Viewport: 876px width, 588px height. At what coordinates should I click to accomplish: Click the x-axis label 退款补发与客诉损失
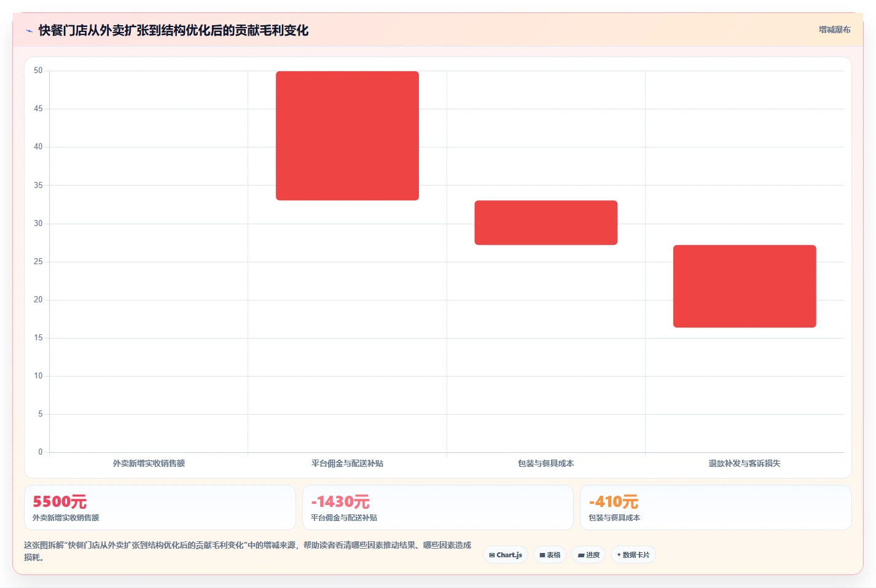[x=745, y=463]
